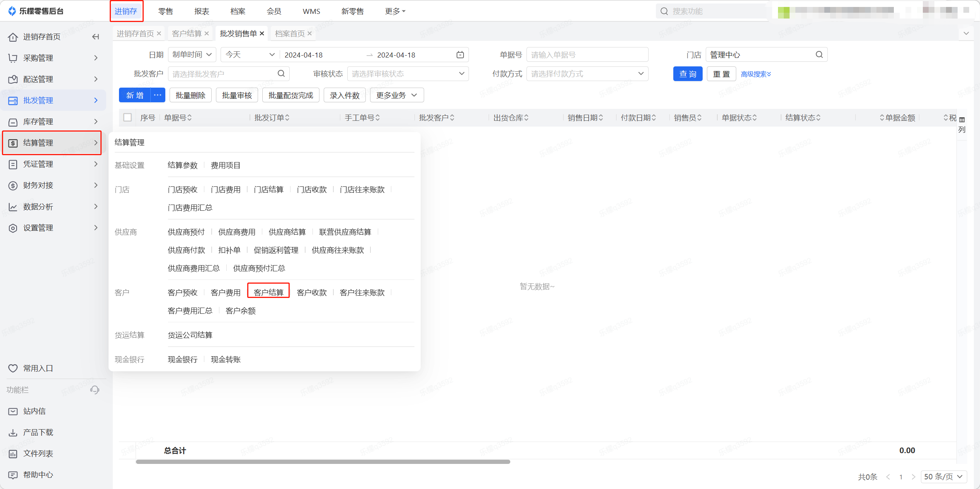
Task: Click the 单据号 input field
Action: pos(587,55)
